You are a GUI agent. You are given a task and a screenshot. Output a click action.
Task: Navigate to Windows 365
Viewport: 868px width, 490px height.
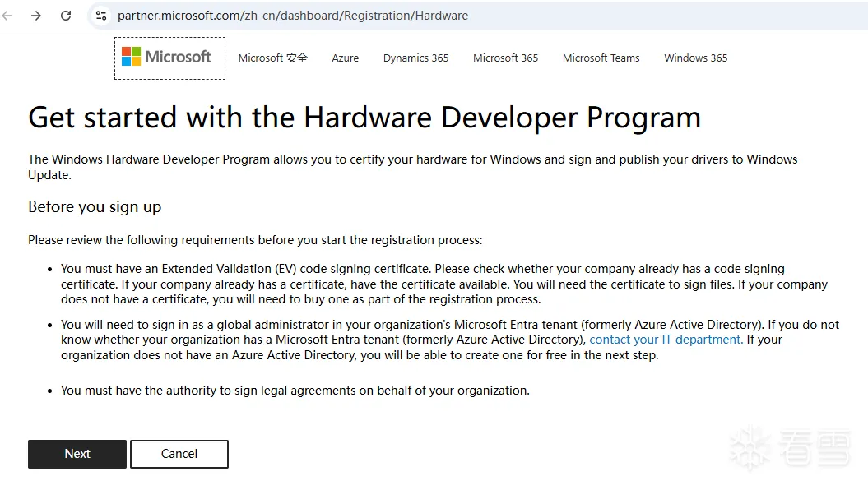695,58
